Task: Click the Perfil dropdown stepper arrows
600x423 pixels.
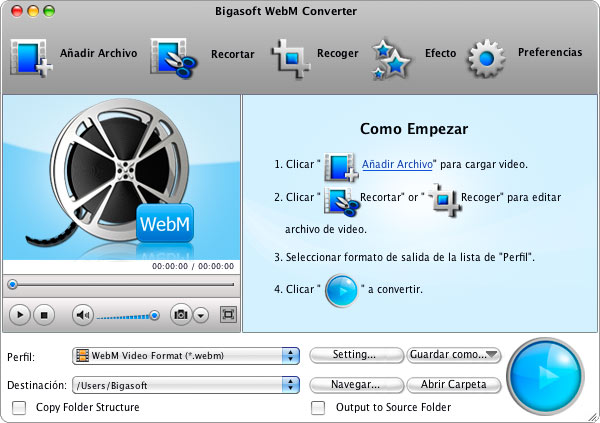Action: [x=290, y=356]
